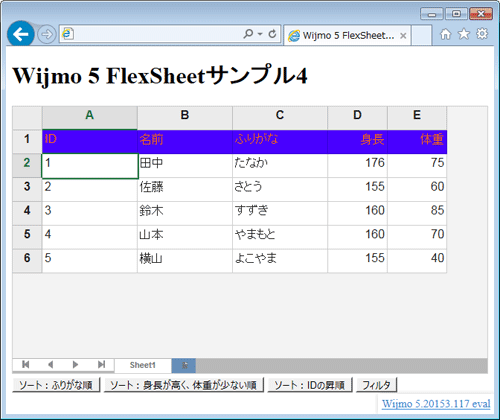The height and width of the screenshot is (420, 500).
Task: Select column E header
Action: [417, 118]
